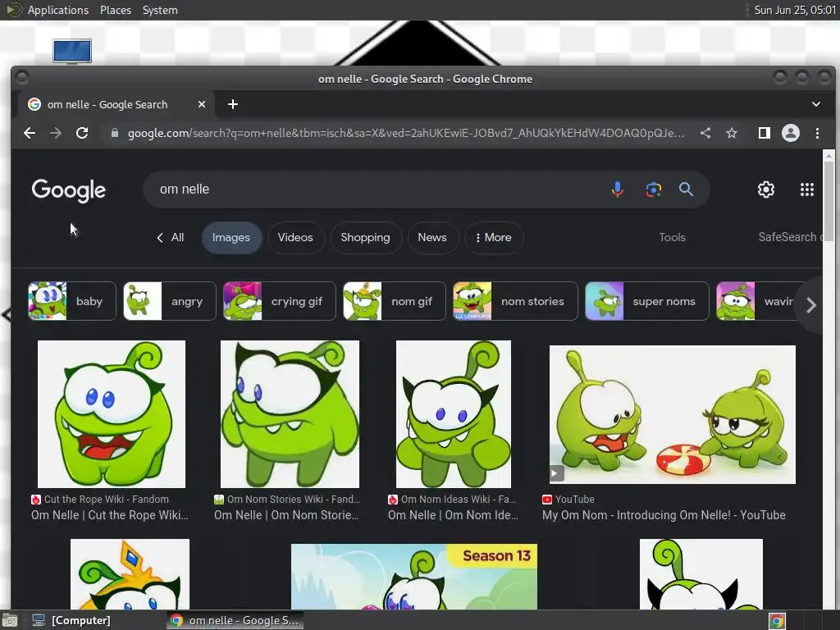Open the System menu
The image size is (840, 630).
click(x=160, y=10)
